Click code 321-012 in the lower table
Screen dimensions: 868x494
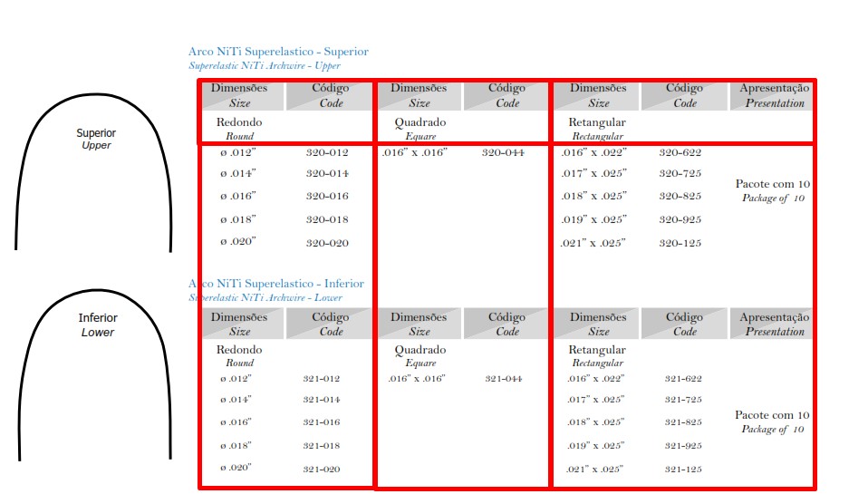pyautogui.click(x=322, y=379)
